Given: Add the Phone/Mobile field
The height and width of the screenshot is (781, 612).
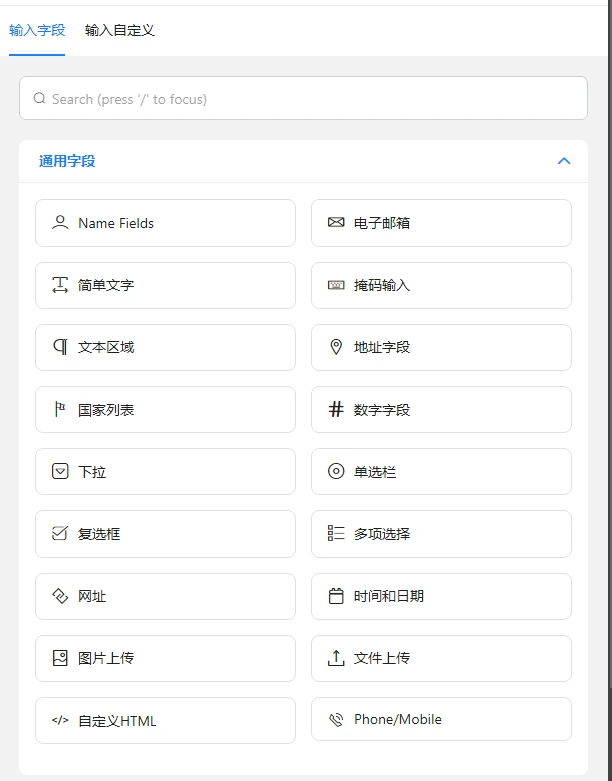Looking at the screenshot, I should [441, 719].
